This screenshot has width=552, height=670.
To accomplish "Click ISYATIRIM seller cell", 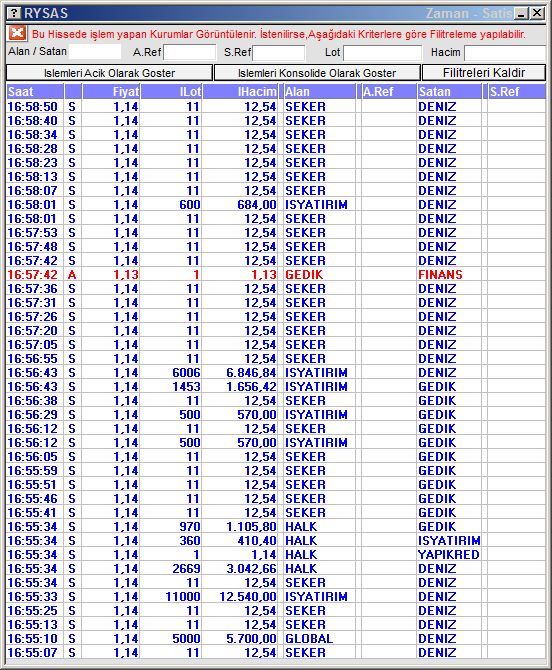I will coord(449,541).
